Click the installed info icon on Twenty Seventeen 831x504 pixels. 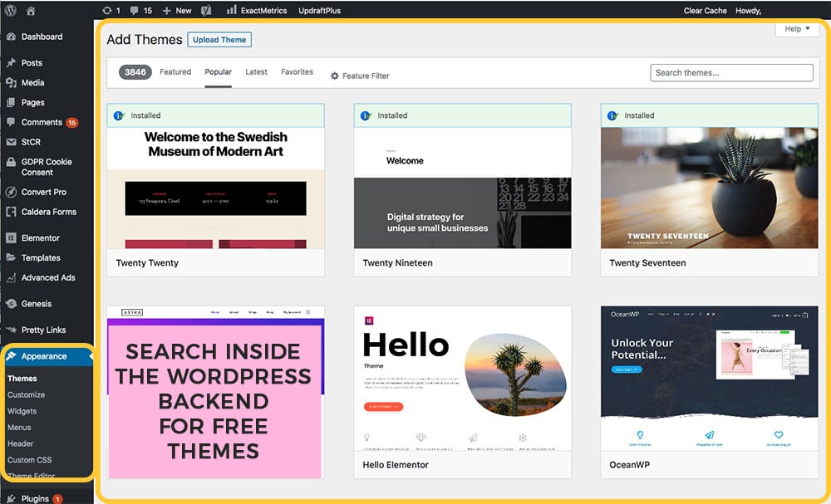pos(612,115)
